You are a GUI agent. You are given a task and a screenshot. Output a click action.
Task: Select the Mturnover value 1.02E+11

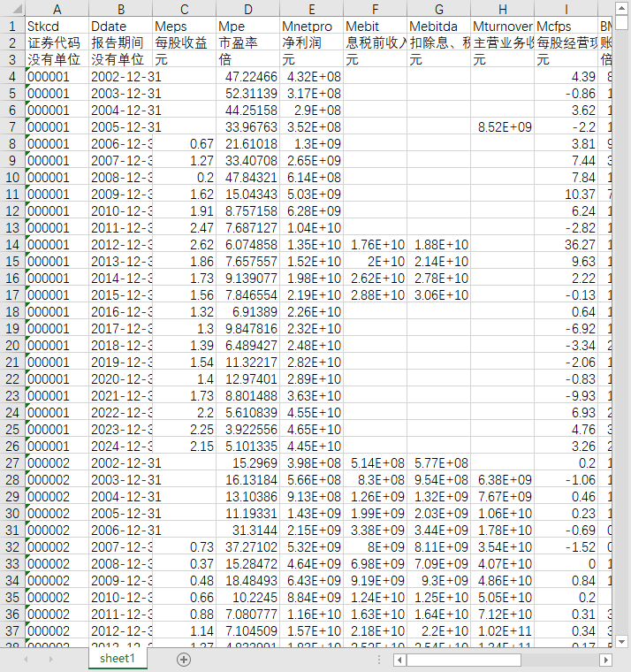point(503,631)
